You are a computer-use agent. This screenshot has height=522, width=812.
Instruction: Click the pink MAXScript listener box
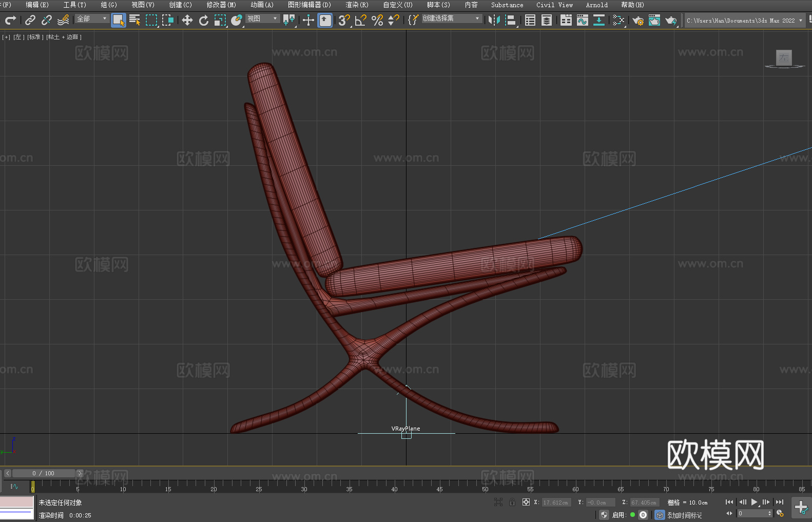click(16, 501)
